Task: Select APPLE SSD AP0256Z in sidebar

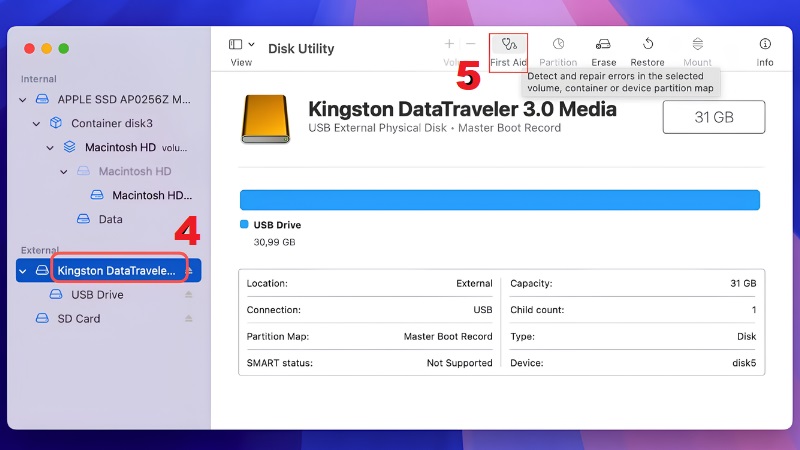Action: (x=124, y=99)
